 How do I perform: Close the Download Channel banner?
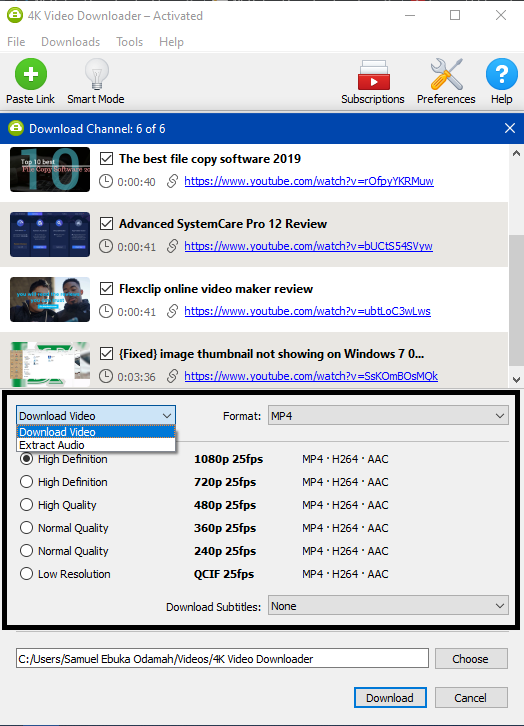tap(510, 128)
